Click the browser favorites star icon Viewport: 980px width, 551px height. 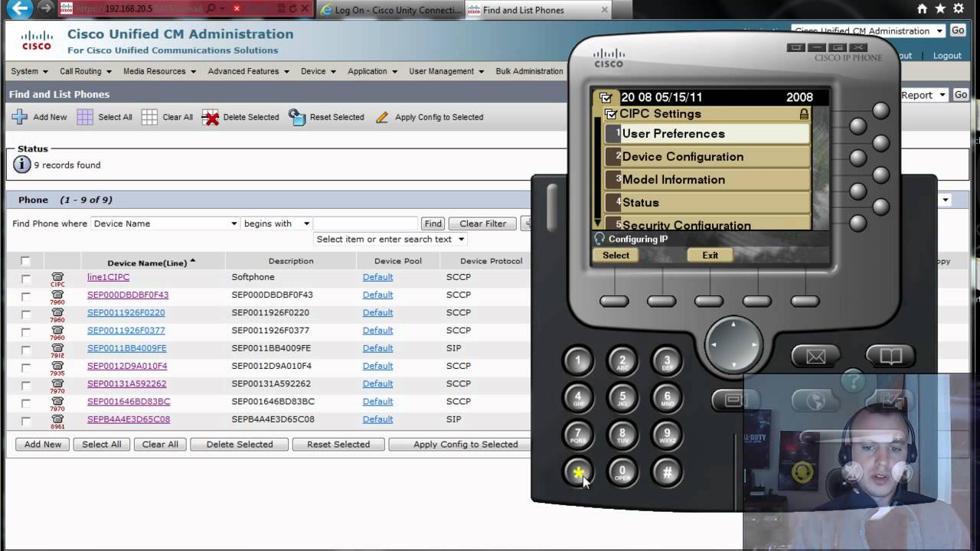point(940,9)
